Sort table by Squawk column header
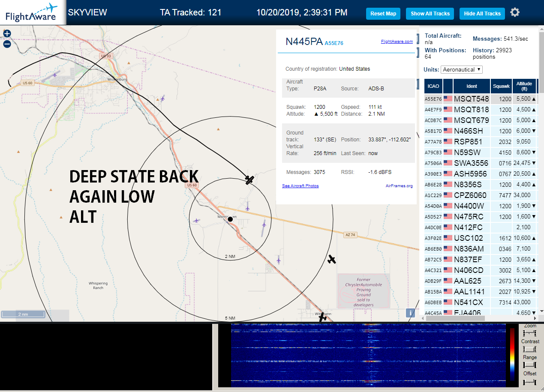Screen dimensions: 544x392 (502, 86)
